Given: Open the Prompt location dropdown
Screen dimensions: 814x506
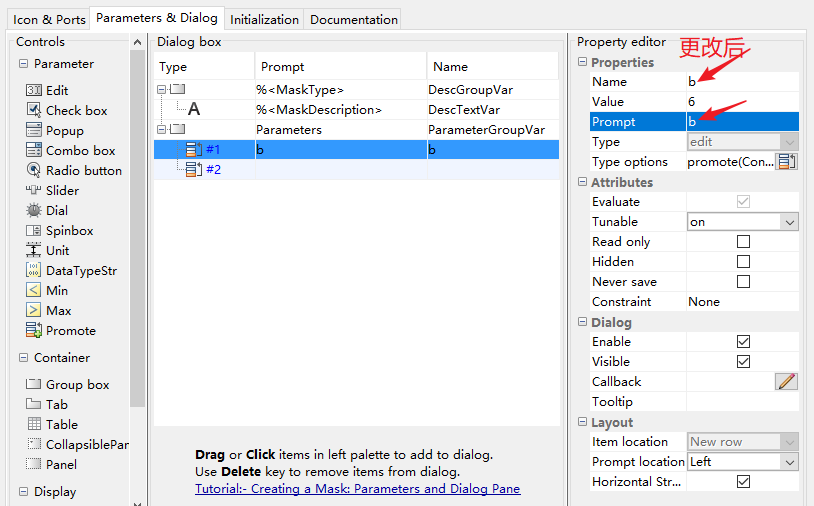Looking at the screenshot, I should (742, 462).
